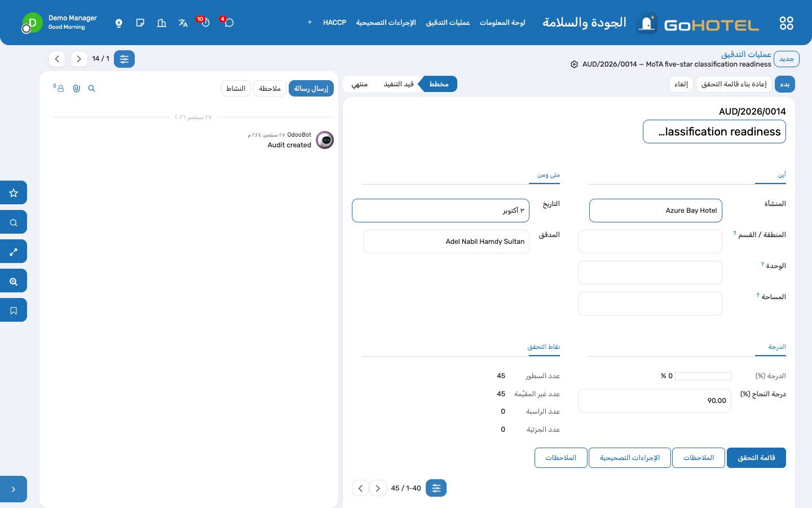The width and height of the screenshot is (812, 508).
Task: Edit the audit title classification readiness field
Action: point(714,132)
